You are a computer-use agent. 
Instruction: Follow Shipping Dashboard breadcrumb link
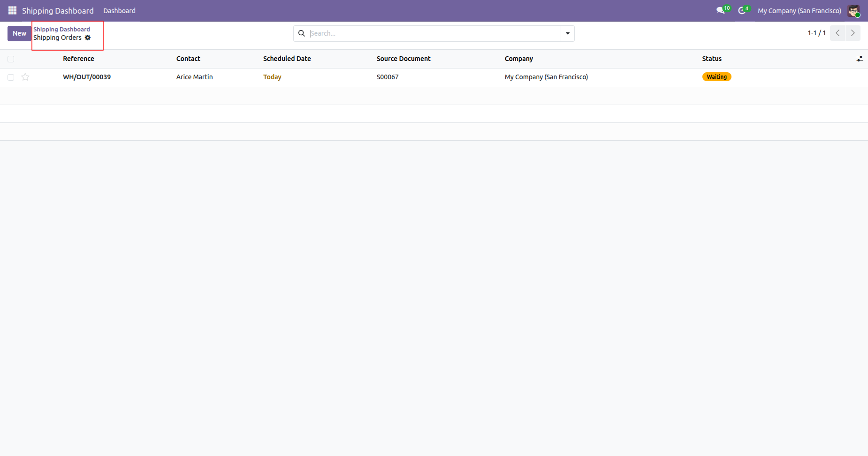(x=61, y=29)
